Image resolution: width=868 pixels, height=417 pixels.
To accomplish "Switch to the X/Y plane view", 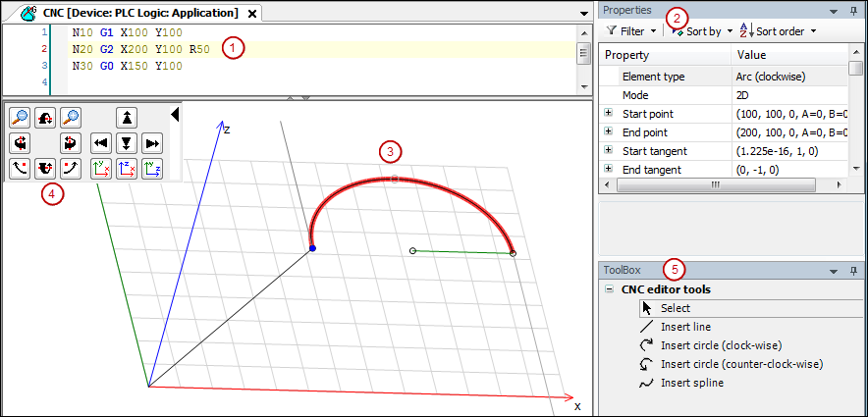I will [101, 169].
